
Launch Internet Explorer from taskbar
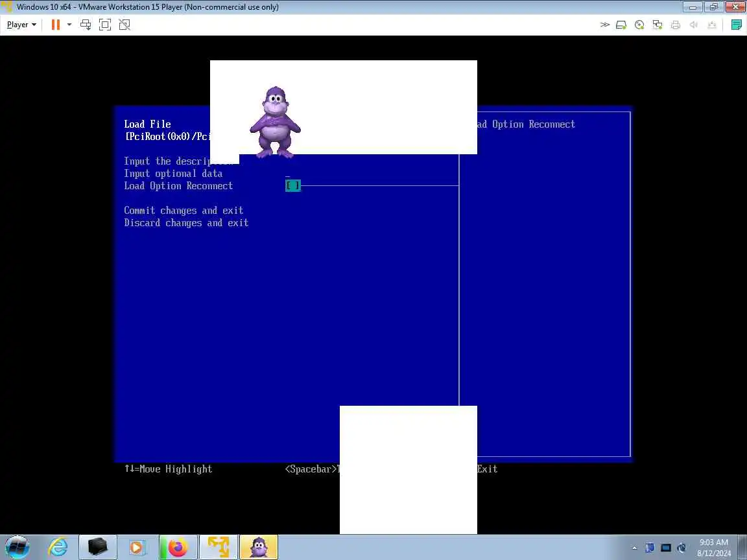click(x=58, y=547)
